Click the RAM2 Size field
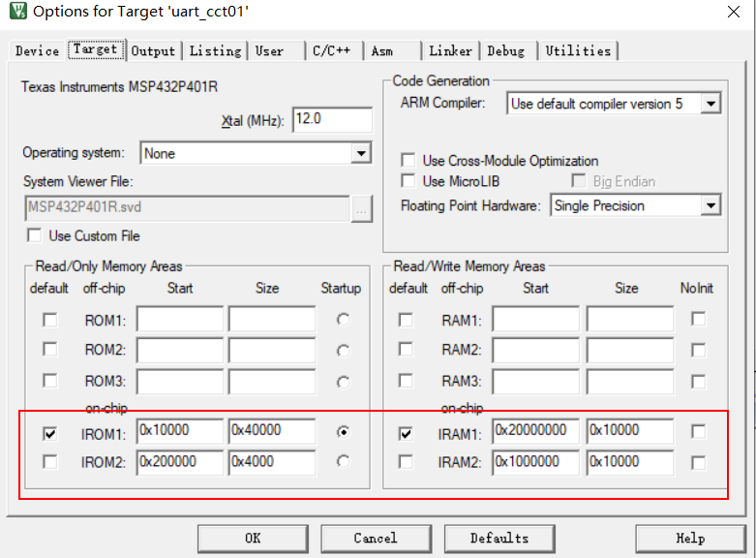 click(x=630, y=350)
